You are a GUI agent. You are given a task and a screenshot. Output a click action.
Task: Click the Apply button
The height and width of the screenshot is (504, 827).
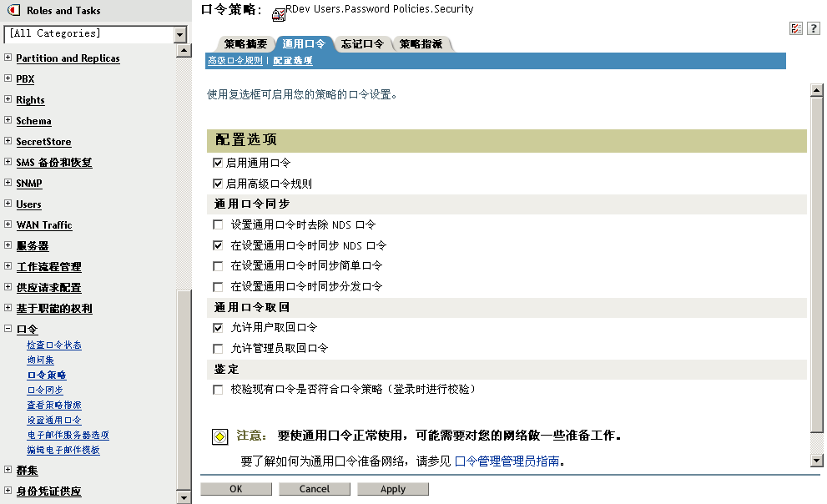392,488
